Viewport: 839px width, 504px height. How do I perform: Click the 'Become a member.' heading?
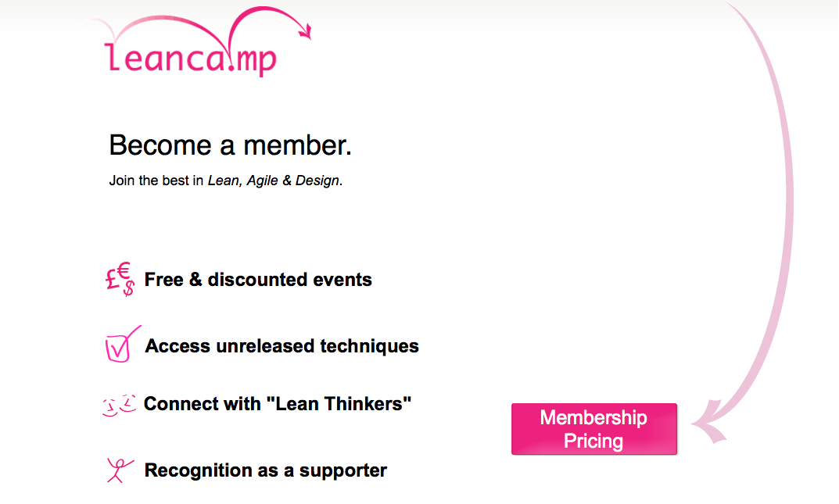[230, 145]
